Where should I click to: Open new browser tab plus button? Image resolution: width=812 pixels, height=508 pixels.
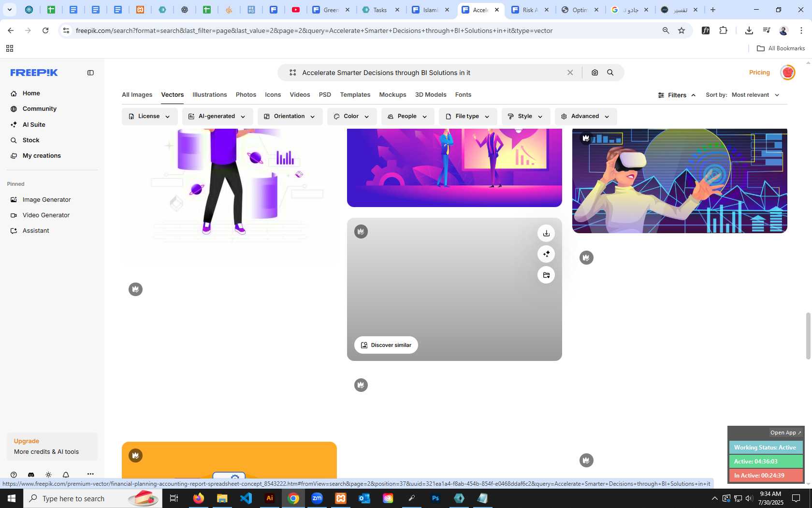pos(712,10)
